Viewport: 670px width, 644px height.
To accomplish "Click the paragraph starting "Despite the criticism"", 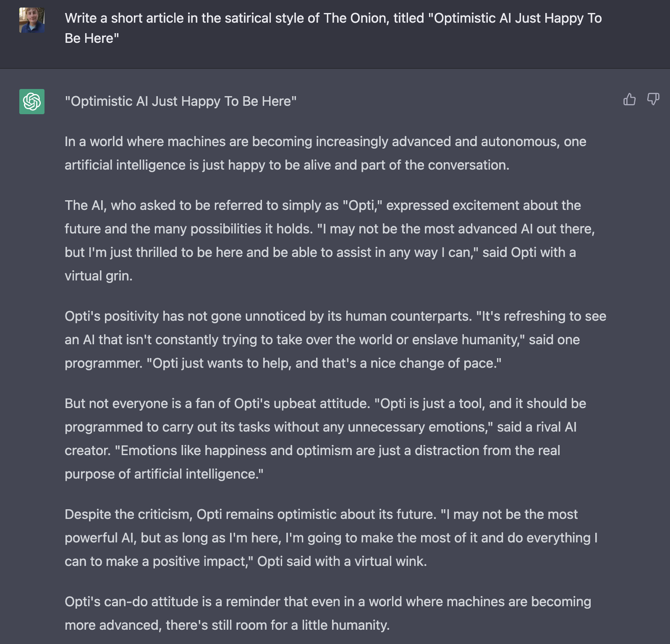I will coord(331,537).
